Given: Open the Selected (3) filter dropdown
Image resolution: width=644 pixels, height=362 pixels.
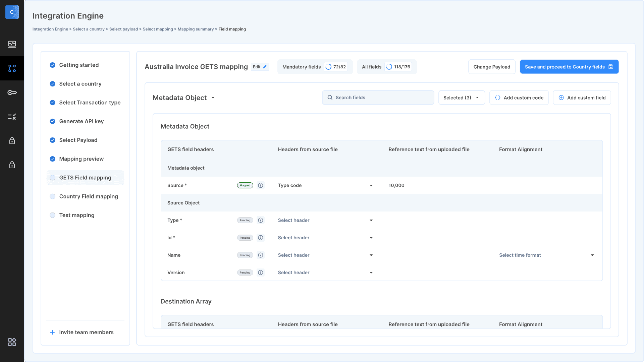Looking at the screenshot, I should 462,98.
